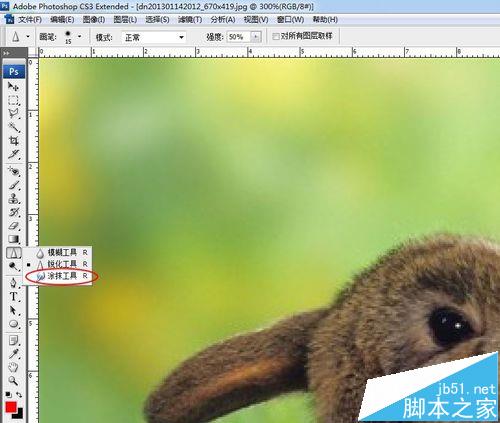Screen dimensions: 500x423
Task: Open the brush preset picker arrow
Action: click(79, 37)
